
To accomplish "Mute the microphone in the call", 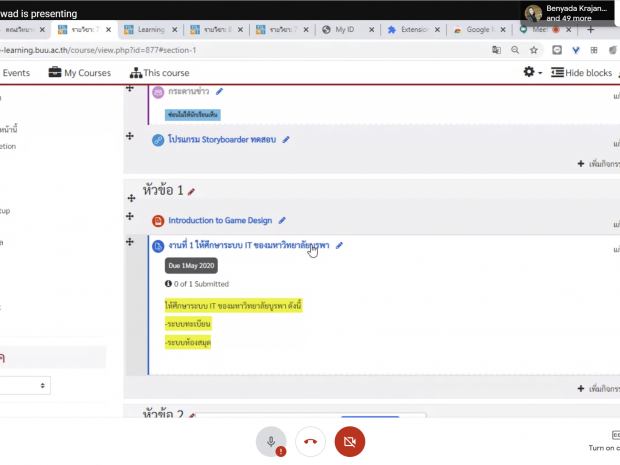I will (271, 441).
